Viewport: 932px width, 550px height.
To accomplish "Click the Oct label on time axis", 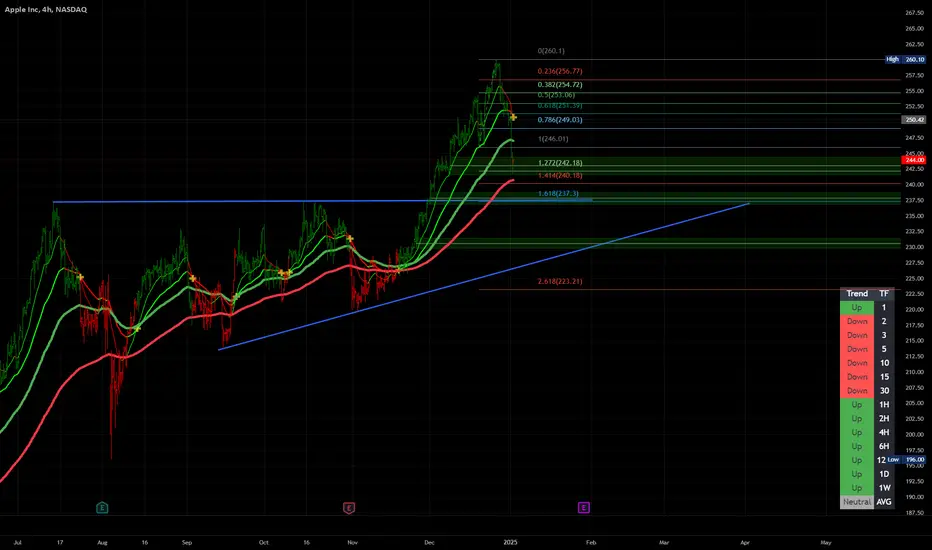I will coord(263,542).
